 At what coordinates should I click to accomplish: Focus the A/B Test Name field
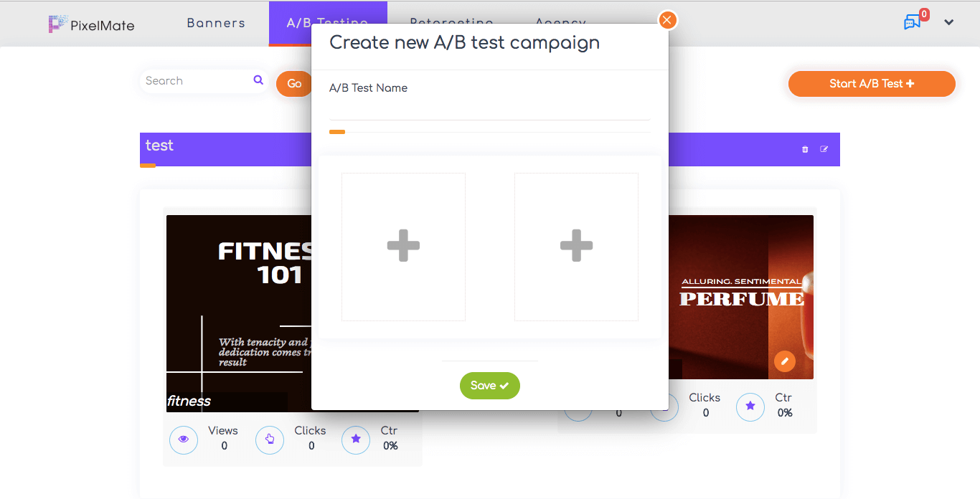coord(489,110)
